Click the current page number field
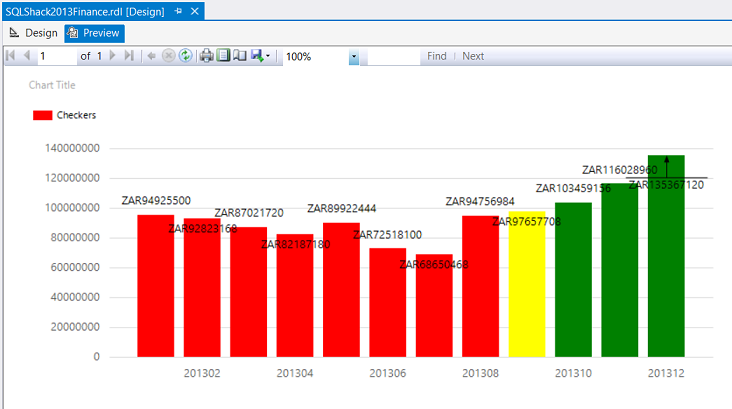Image resolution: width=732 pixels, height=409 pixels. pos(57,56)
